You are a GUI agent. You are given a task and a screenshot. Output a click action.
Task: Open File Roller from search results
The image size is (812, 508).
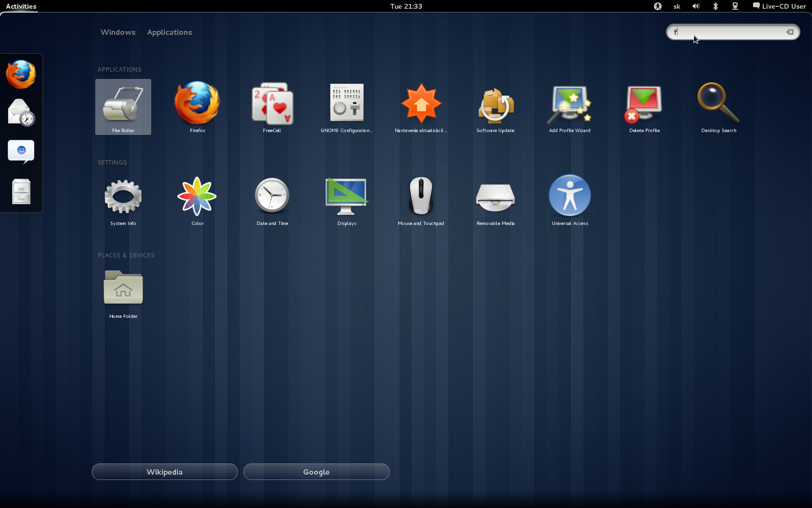(123, 107)
